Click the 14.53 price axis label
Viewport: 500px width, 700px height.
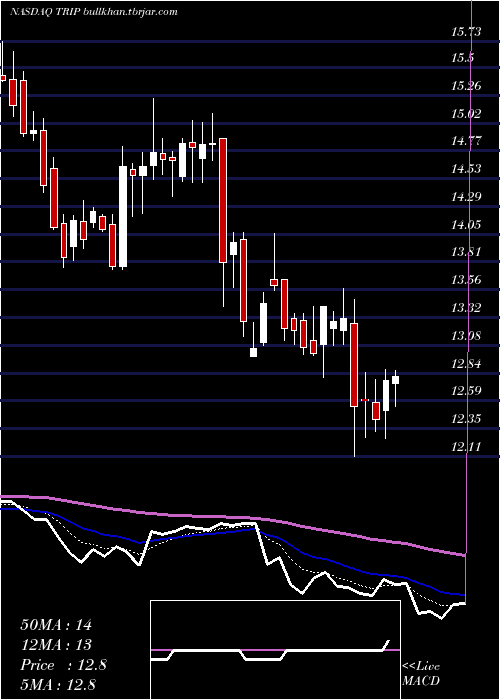(467, 169)
